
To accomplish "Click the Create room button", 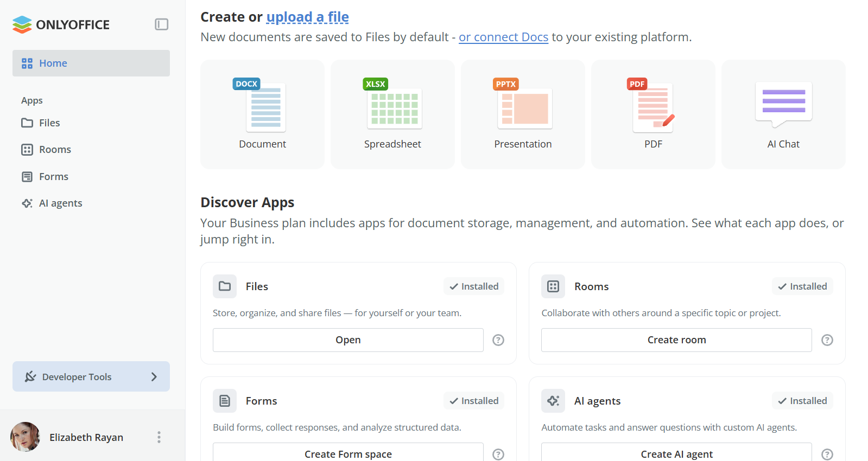I will pos(676,340).
